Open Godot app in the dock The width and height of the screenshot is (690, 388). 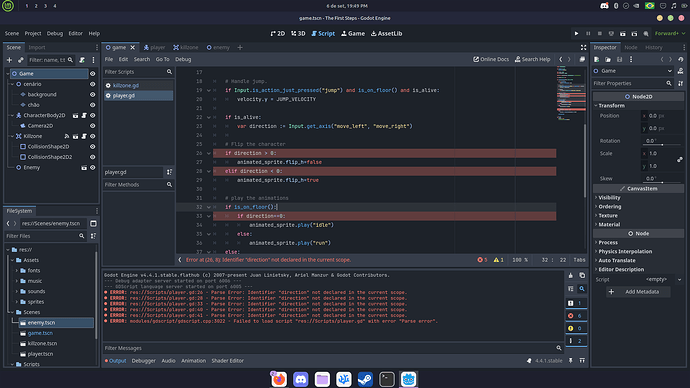(x=408, y=379)
